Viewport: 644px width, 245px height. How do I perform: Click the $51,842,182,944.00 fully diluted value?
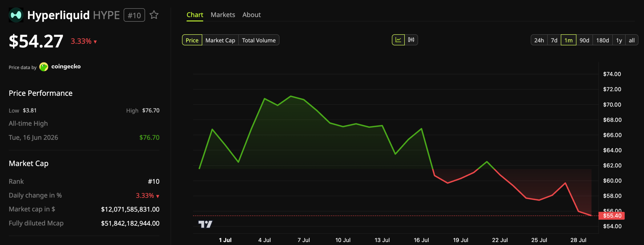click(x=130, y=223)
